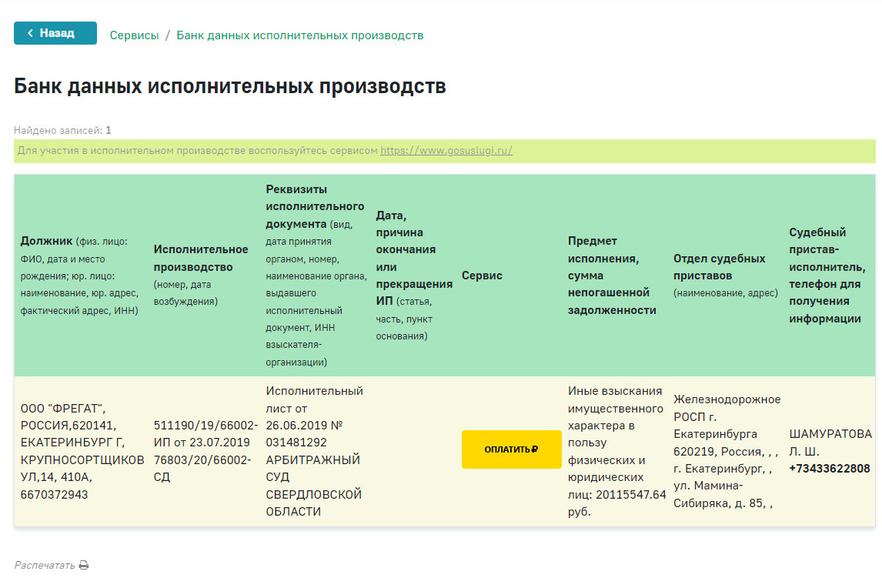
Task: Select the debt amount 20115547.64 руб. cell
Action: (616, 451)
